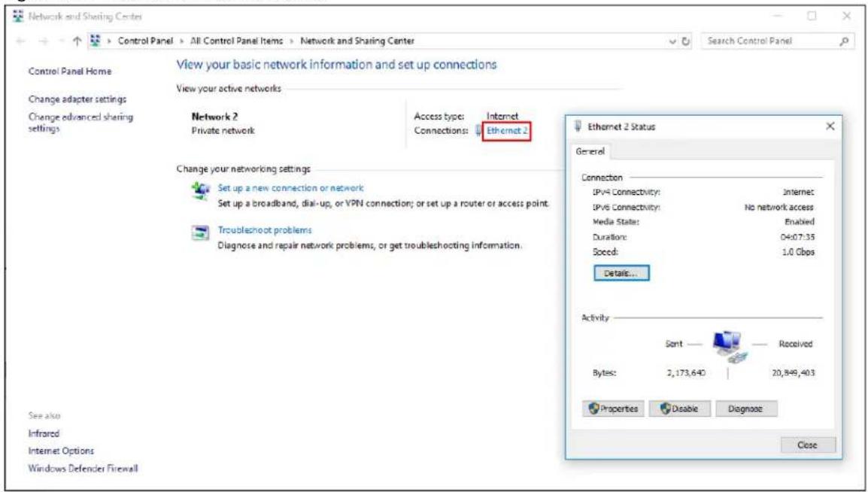Close the Ethernet 2 Status dialog with Close button
Image resolution: width=868 pixels, height=492 pixels.
point(808,445)
